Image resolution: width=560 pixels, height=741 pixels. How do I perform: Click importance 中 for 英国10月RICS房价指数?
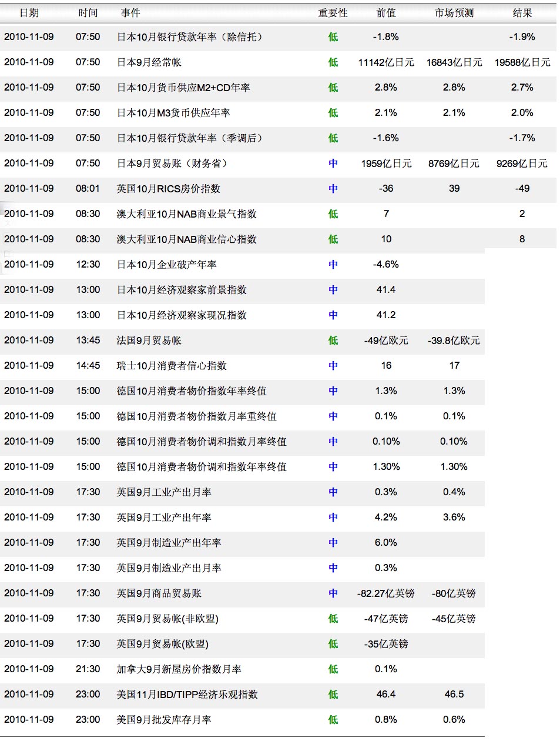[333, 189]
